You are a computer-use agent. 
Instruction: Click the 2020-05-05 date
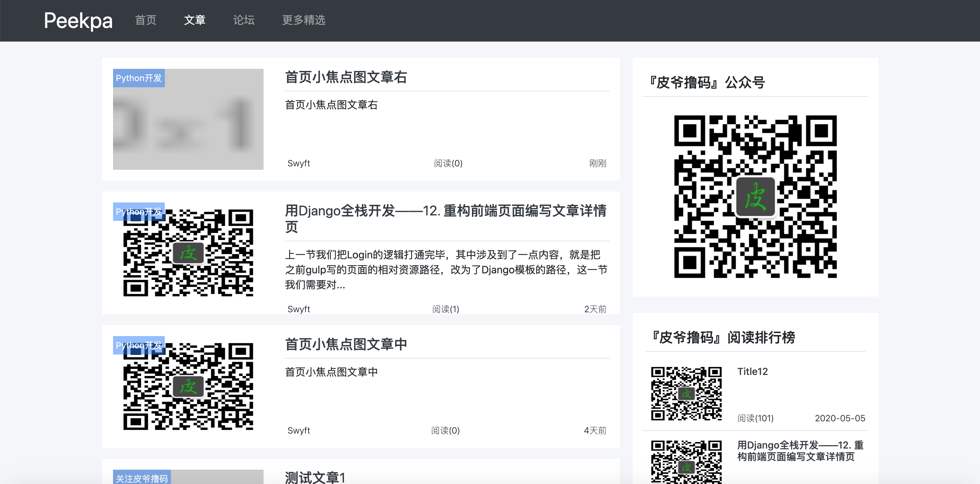coord(840,419)
